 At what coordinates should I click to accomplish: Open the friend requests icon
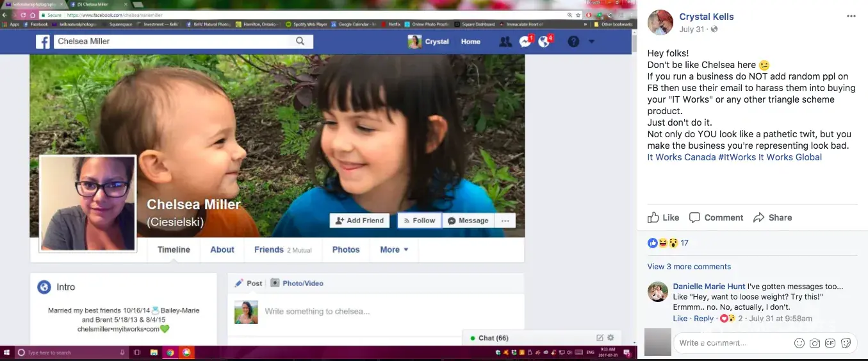pos(505,42)
